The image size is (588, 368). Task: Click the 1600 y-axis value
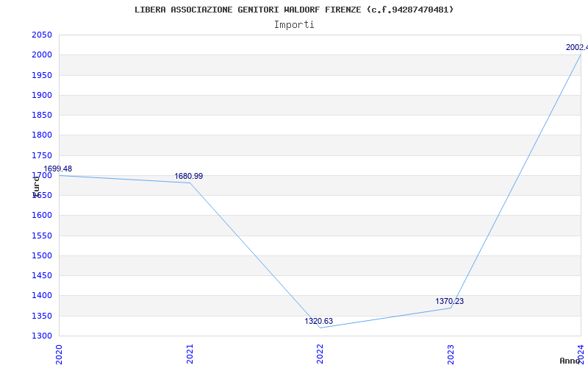(x=42, y=216)
